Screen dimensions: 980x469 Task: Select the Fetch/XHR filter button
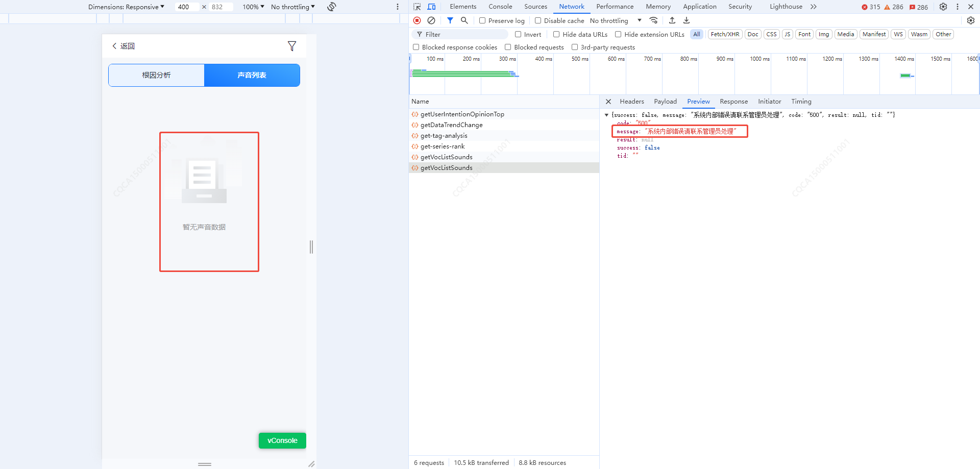click(x=725, y=34)
